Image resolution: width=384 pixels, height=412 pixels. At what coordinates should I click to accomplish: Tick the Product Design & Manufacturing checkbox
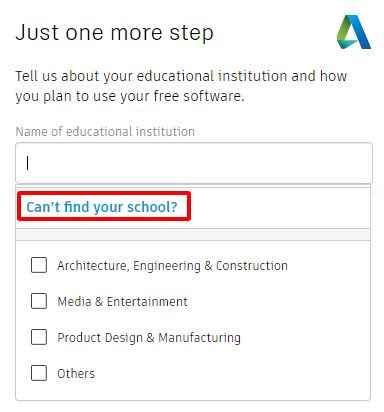(x=39, y=337)
